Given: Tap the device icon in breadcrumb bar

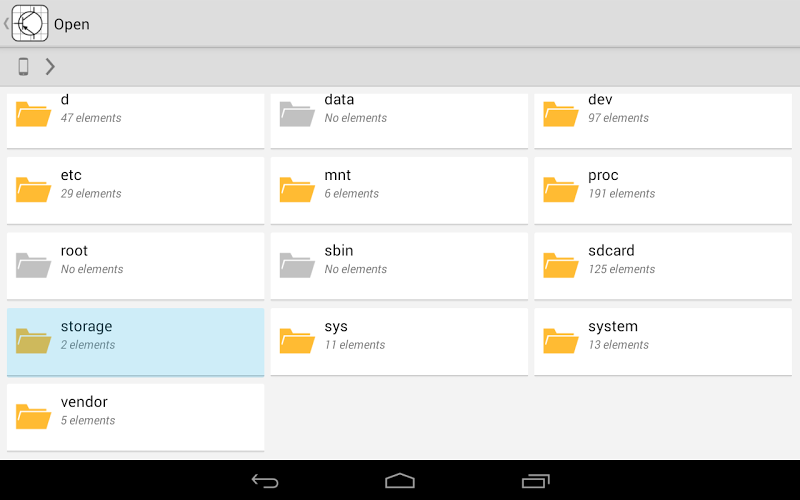Looking at the screenshot, I should point(23,67).
